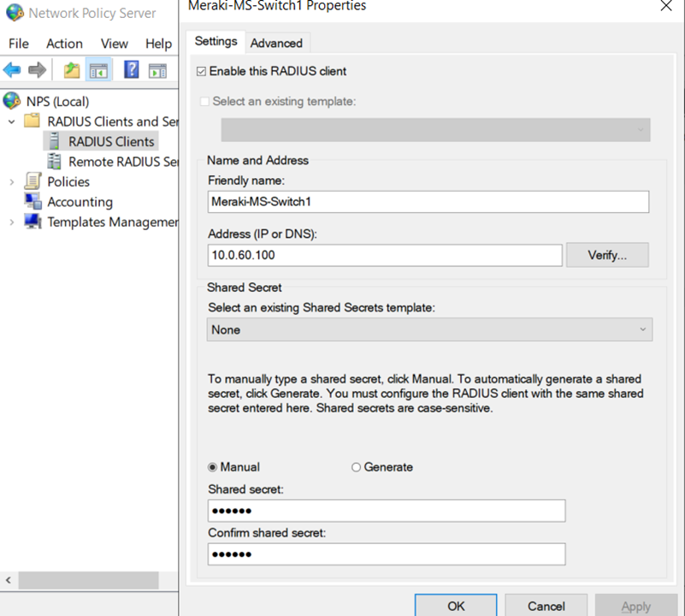
Task: Click OK to save properties
Action: coord(456,606)
